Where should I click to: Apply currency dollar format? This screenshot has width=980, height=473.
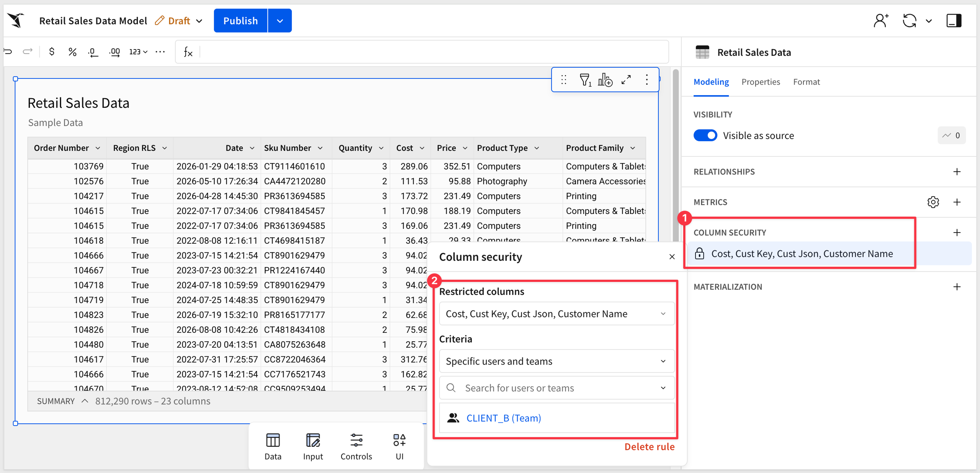(x=52, y=51)
